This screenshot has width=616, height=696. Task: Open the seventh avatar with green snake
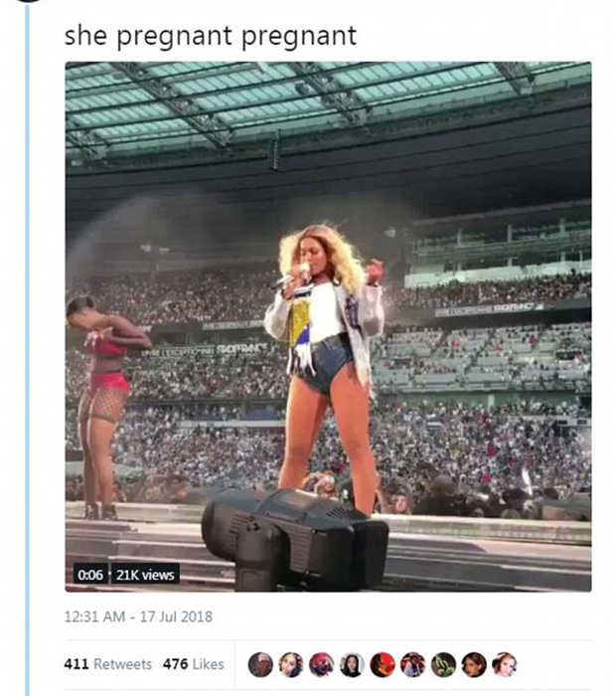(x=444, y=664)
